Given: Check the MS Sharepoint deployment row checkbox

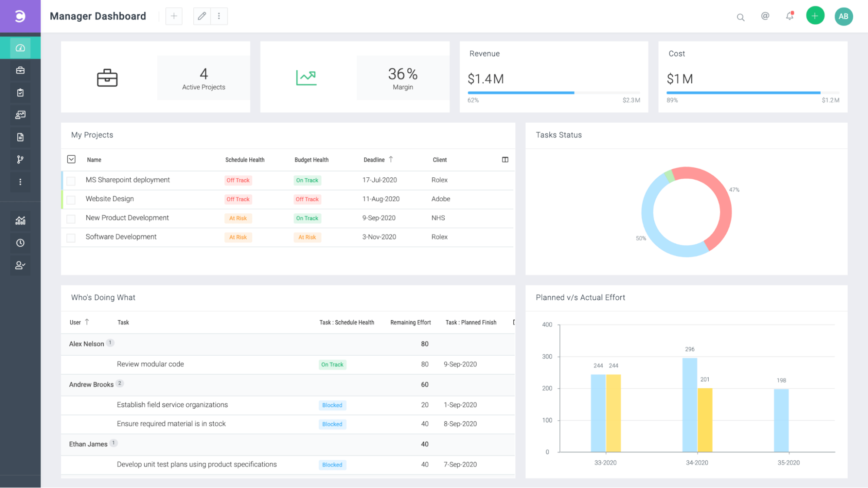Looking at the screenshot, I should click(71, 180).
